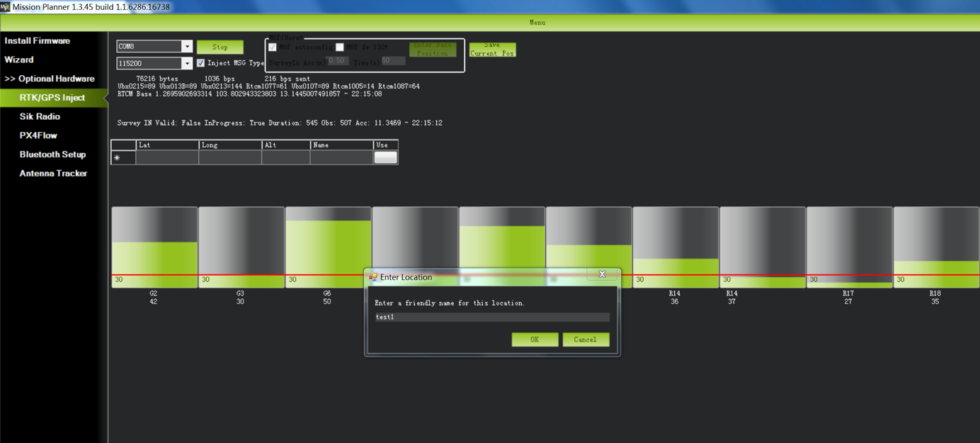
Task: Toggle the Inject MSG Type checkbox
Action: coord(201,63)
